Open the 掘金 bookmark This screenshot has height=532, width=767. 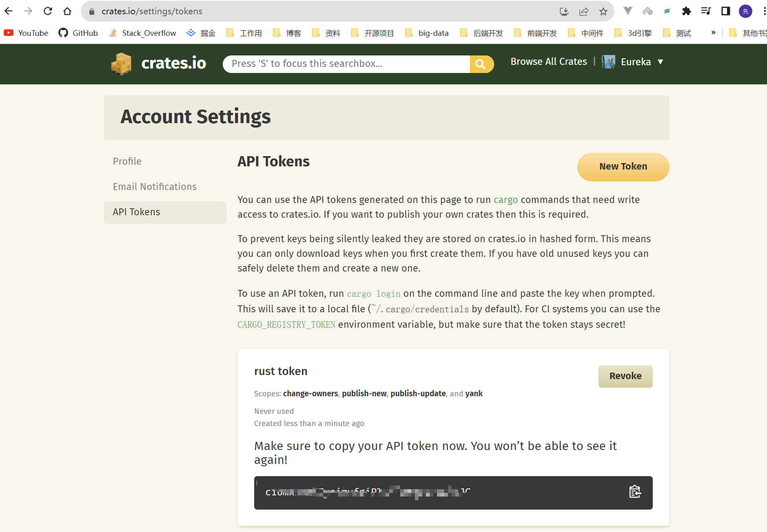coord(201,33)
